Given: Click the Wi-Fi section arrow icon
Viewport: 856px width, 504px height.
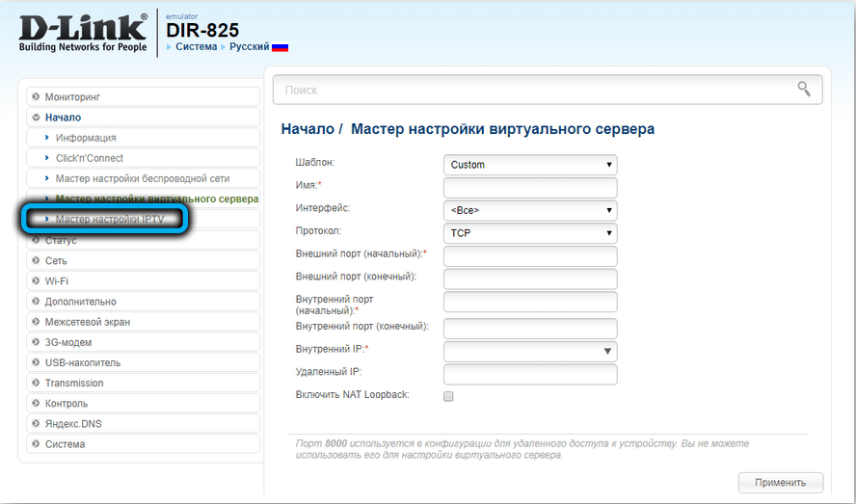Looking at the screenshot, I should pos(36,281).
